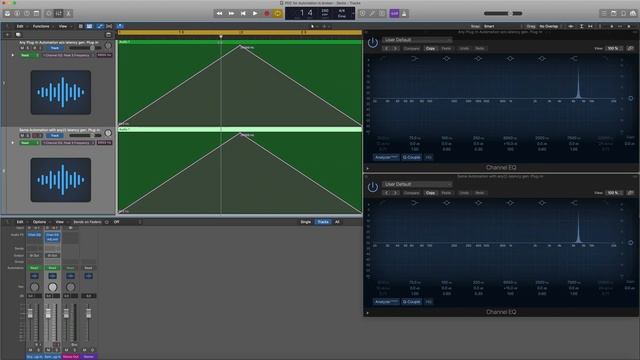Click the Catch playhead button
Viewport: 640px width, 360px height.
pyautogui.click(x=120, y=26)
